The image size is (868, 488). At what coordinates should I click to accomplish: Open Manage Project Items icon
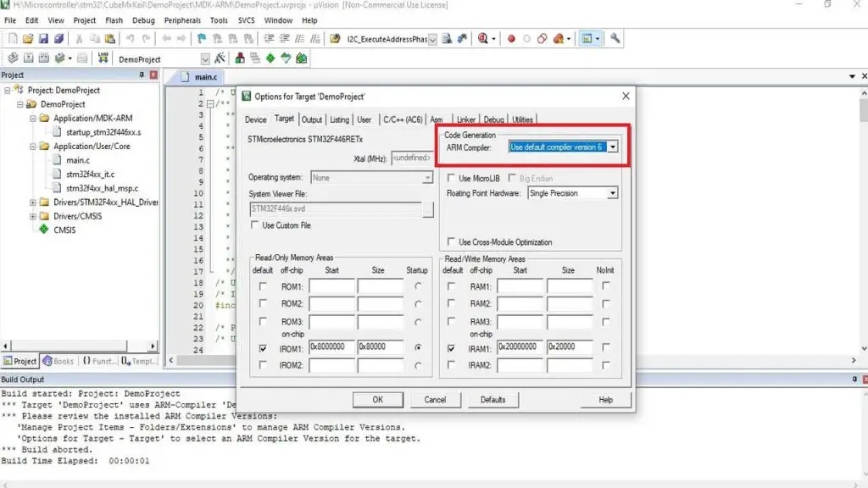(240, 58)
